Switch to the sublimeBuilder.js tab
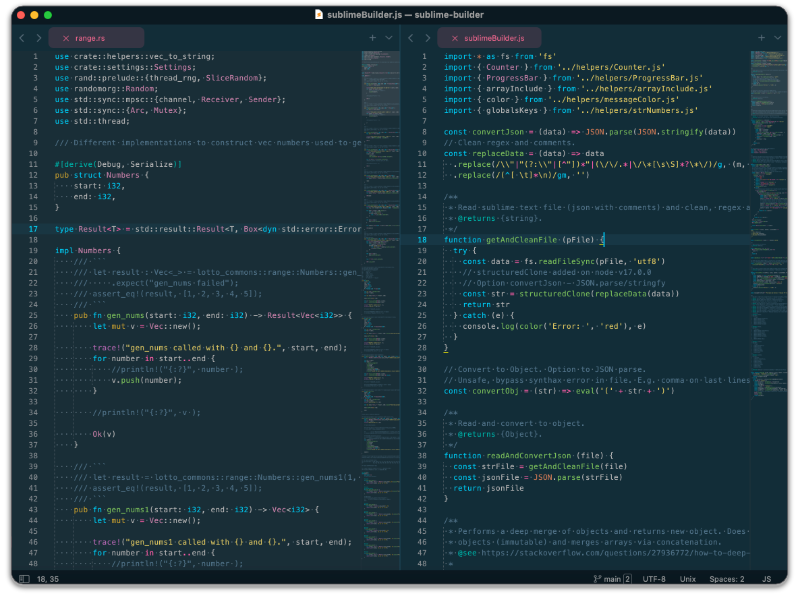The image size is (800, 600). (489, 38)
